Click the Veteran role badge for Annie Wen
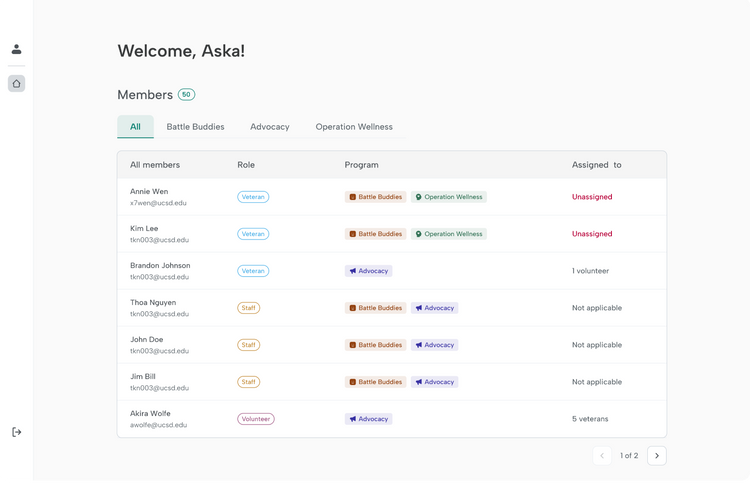Image resolution: width=750 pixels, height=483 pixels. [x=253, y=197]
